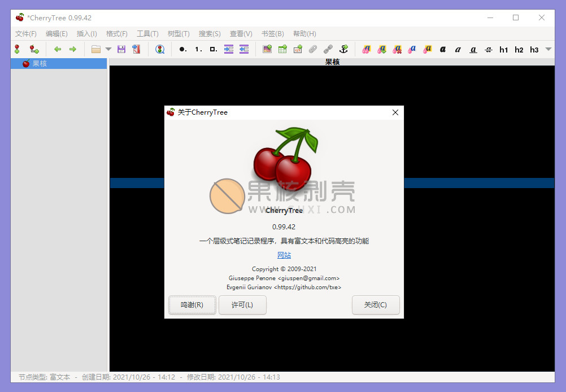The image size is (566, 392).
Task: Toggle the to-do checkbox list format
Action: click(x=213, y=49)
